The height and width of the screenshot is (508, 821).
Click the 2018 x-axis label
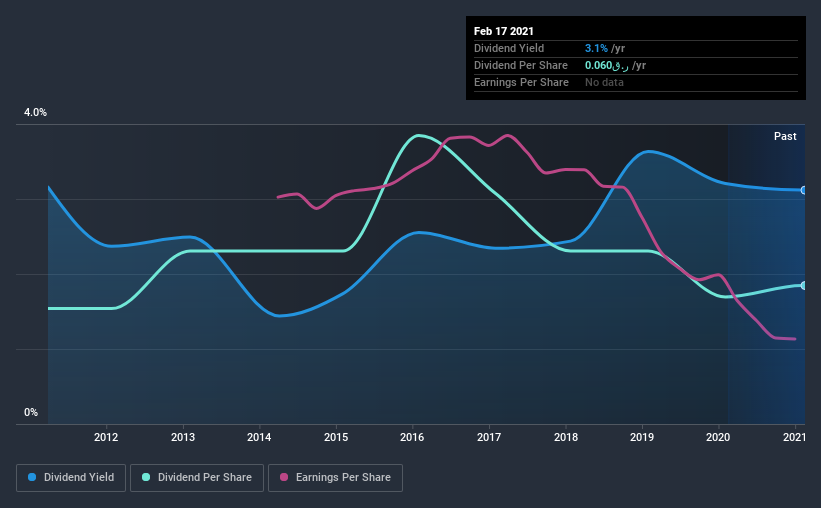point(566,437)
